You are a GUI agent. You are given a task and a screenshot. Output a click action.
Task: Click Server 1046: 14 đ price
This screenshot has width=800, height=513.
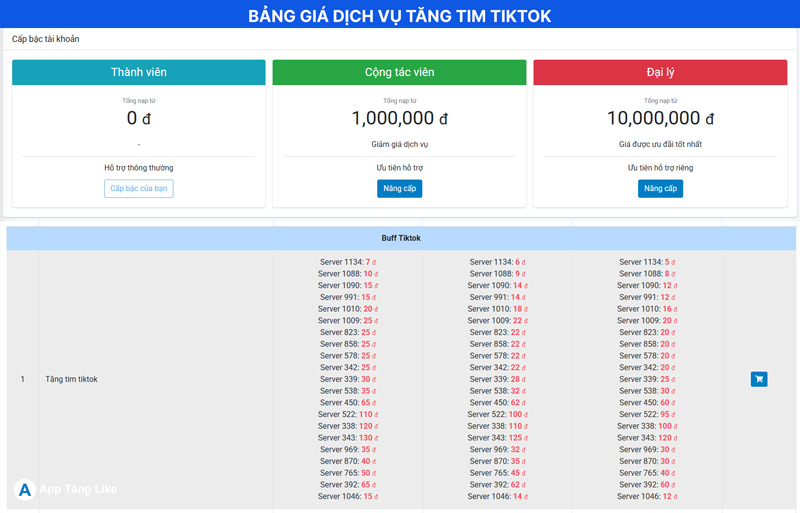coord(497,496)
